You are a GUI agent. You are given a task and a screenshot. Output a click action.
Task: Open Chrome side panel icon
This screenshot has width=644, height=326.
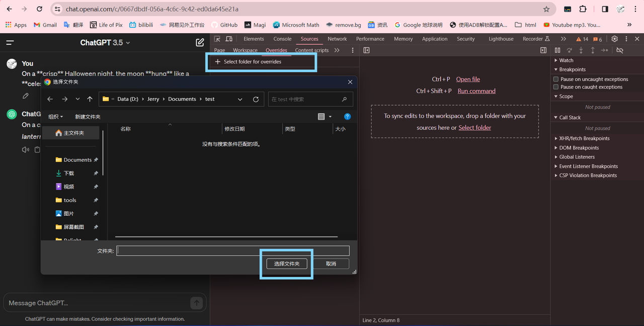point(605,9)
